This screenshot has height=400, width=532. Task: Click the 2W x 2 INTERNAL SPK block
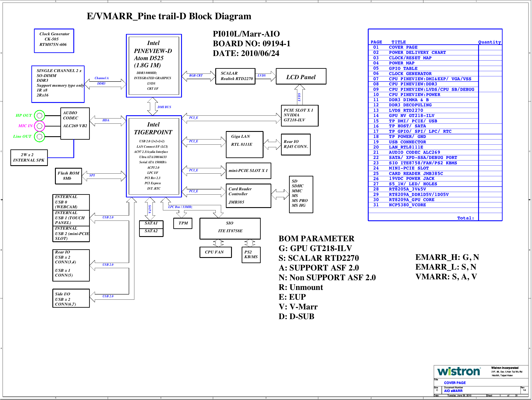[29, 158]
